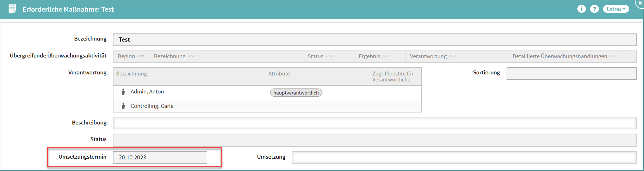
Task: Select the Controlling, Carla entry
Action: point(152,106)
